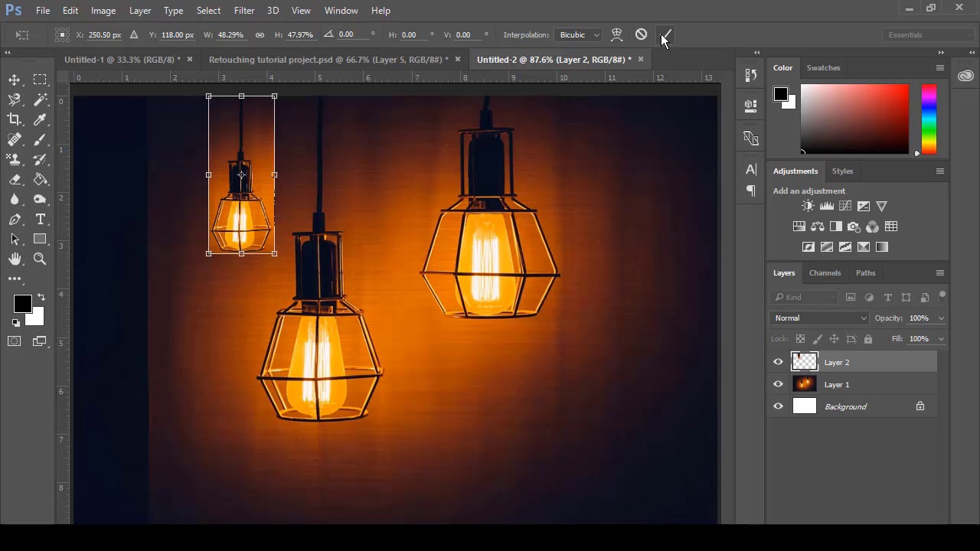Select the Move tool
This screenshot has height=551, width=980.
[x=15, y=80]
